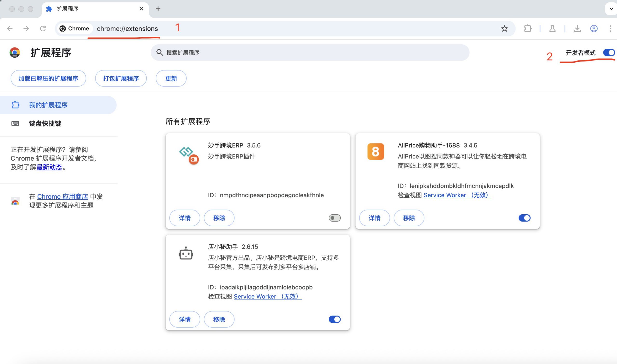
Task: Click the 更新 button
Action: click(171, 79)
